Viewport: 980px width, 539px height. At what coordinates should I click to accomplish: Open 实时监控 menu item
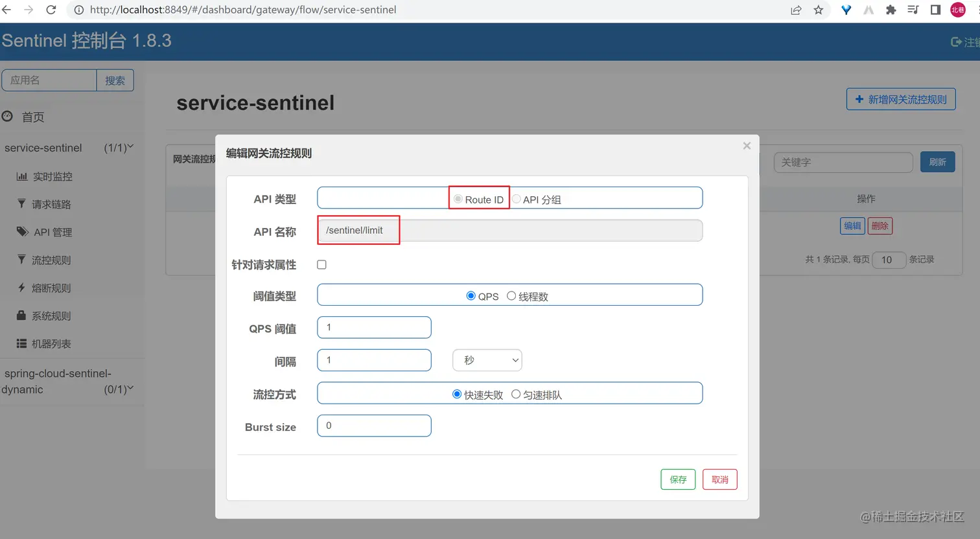[x=52, y=176]
